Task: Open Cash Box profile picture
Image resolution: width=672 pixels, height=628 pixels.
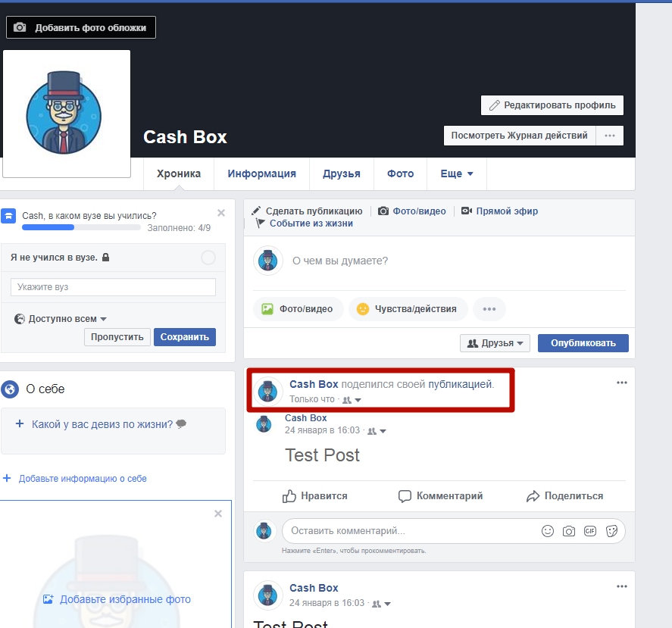Action: (67, 114)
